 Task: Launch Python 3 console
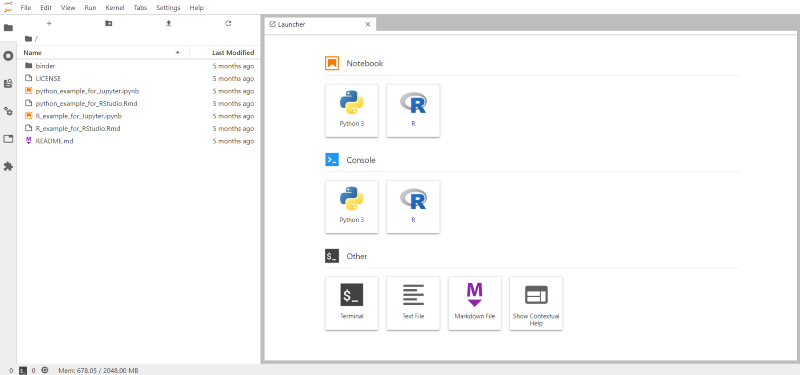point(352,207)
